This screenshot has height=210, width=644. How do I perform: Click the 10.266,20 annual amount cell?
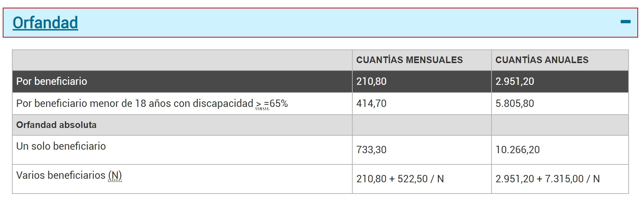[560, 150]
